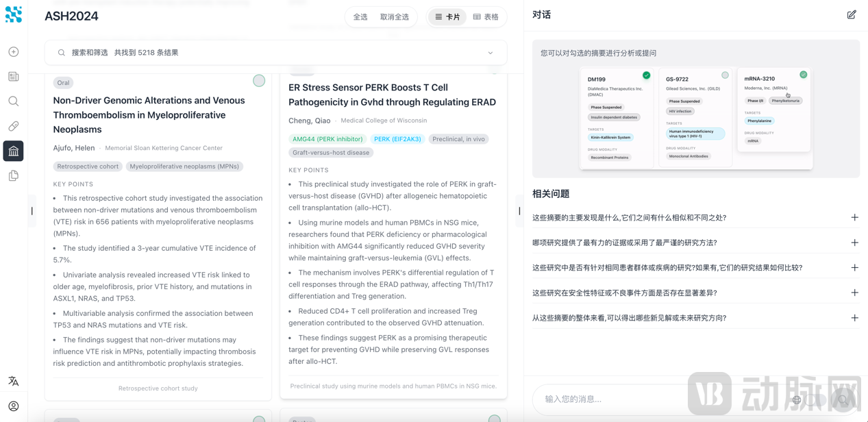This screenshot has width=868, height=422.
Task: Switch to 表格 table view
Action: tap(486, 17)
